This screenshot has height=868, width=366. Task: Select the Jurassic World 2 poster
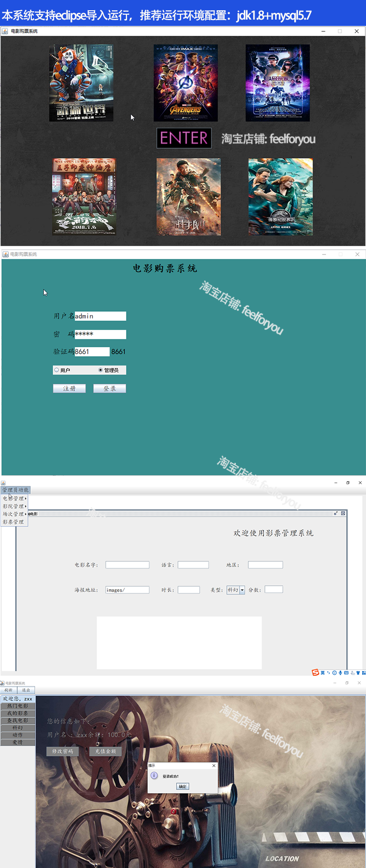pos(280,197)
